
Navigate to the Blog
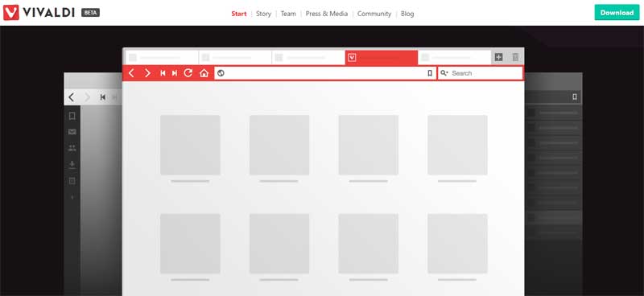[x=407, y=14]
